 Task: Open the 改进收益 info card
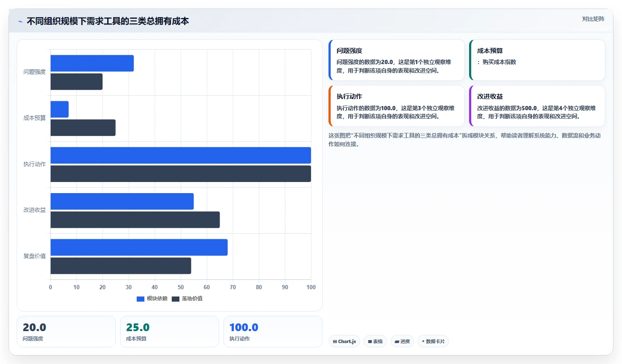pyautogui.click(x=537, y=106)
